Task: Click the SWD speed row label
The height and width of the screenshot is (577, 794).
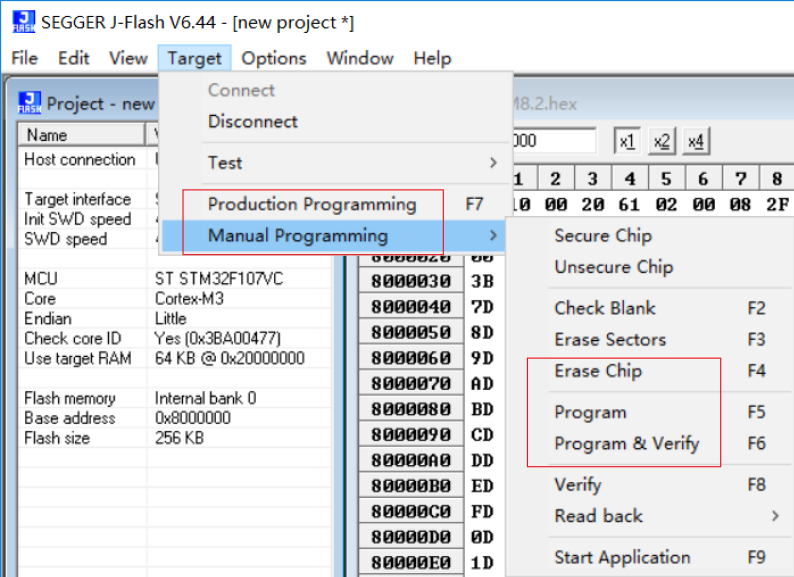Action: tap(65, 239)
